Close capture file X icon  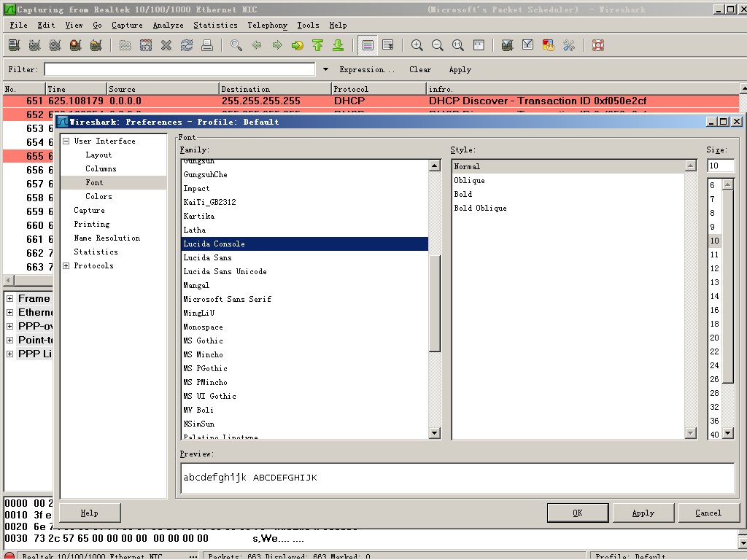click(166, 45)
